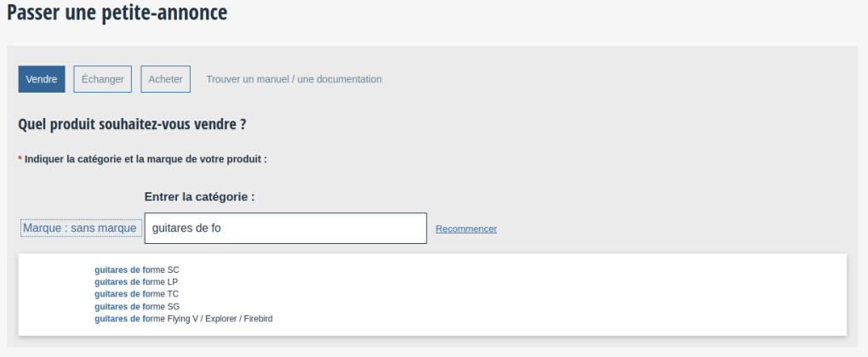Open the Acheter tab
This screenshot has width=868, height=357.
pyautogui.click(x=165, y=79)
